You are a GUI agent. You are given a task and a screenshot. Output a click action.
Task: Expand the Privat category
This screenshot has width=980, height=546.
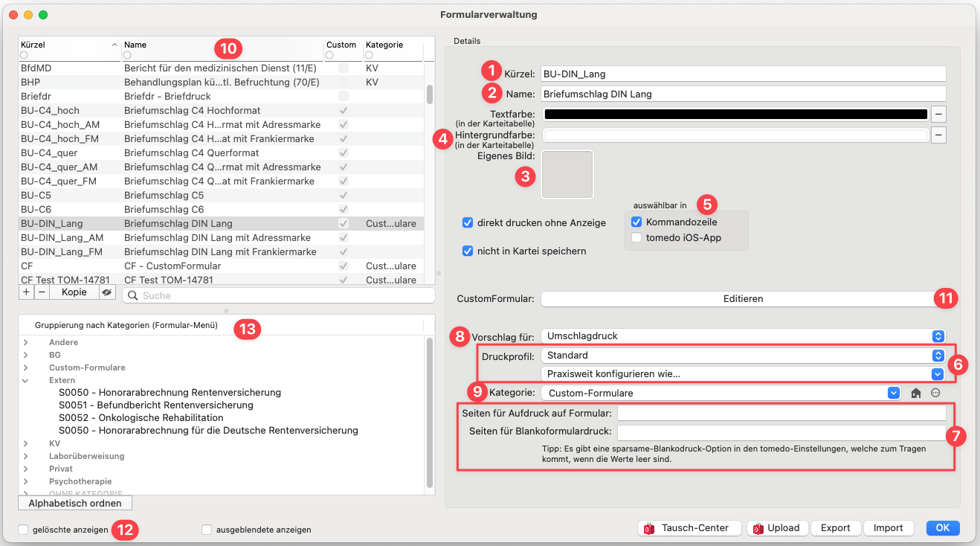coord(26,469)
